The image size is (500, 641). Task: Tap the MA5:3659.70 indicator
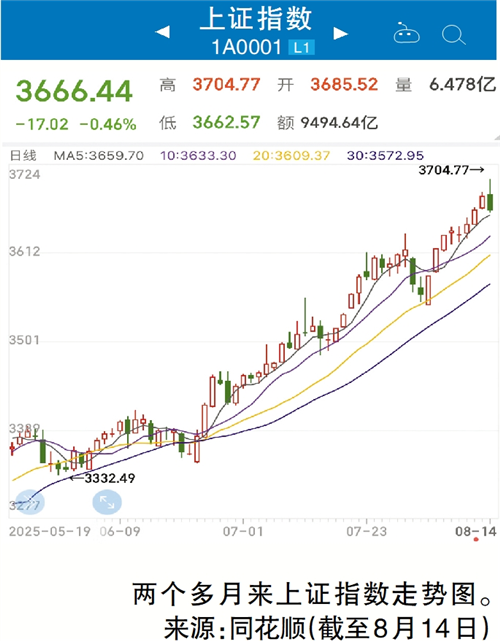99,156
